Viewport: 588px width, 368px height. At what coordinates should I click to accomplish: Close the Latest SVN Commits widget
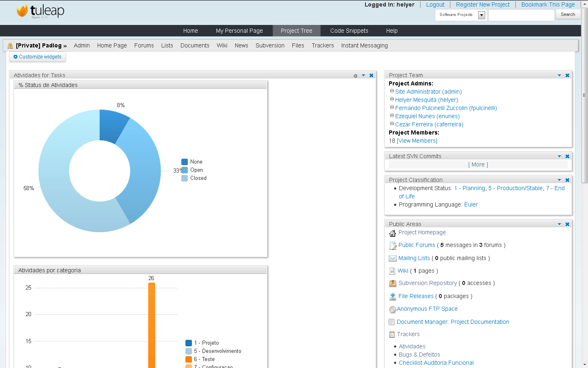click(567, 156)
